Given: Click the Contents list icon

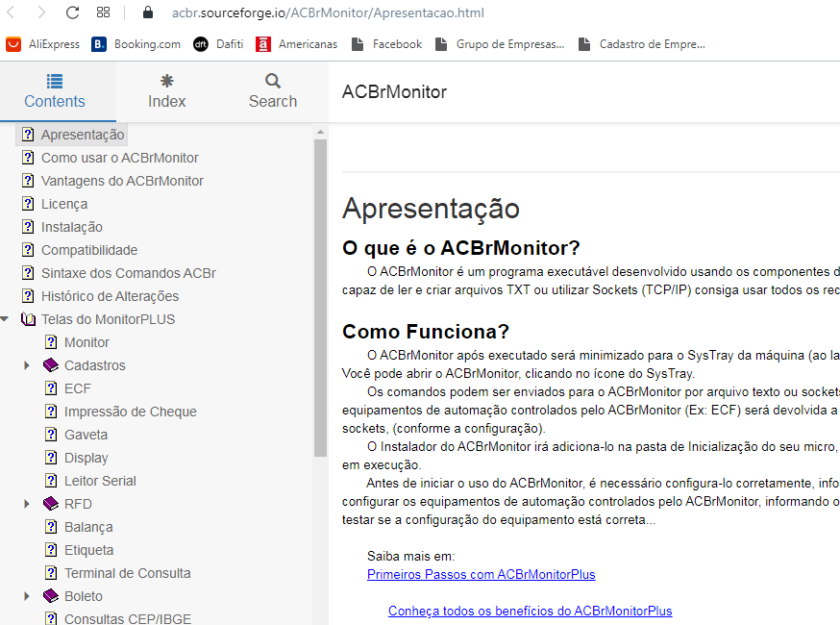Looking at the screenshot, I should [55, 81].
